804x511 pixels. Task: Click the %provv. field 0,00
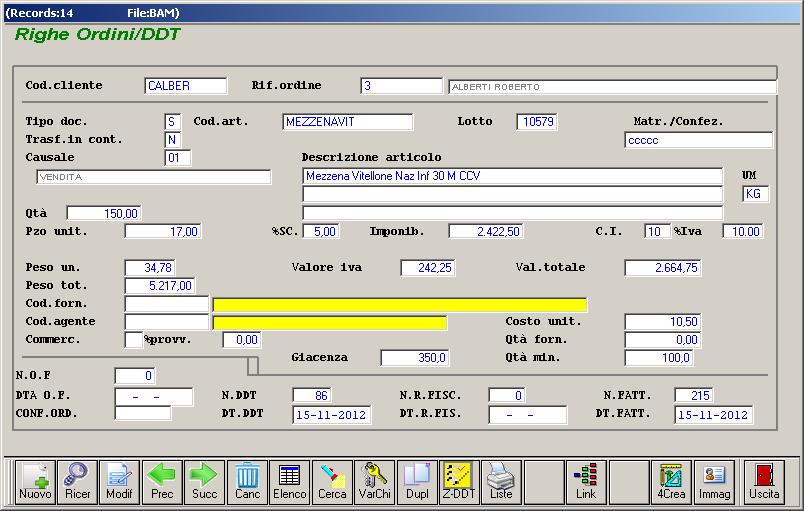[x=242, y=340]
